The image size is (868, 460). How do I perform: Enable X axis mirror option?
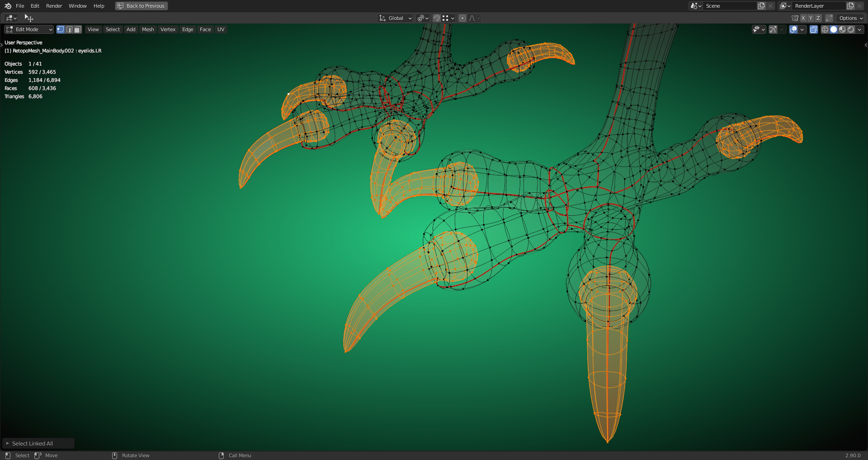(803, 18)
